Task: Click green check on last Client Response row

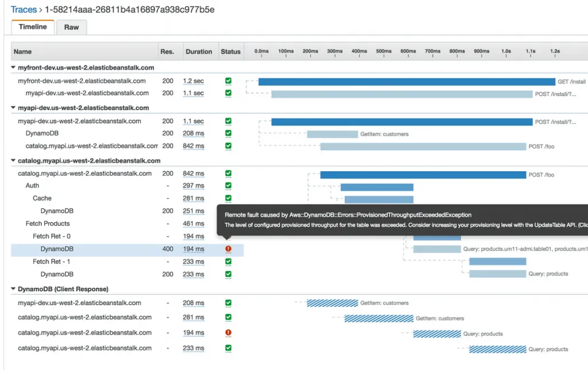Action: tap(228, 348)
